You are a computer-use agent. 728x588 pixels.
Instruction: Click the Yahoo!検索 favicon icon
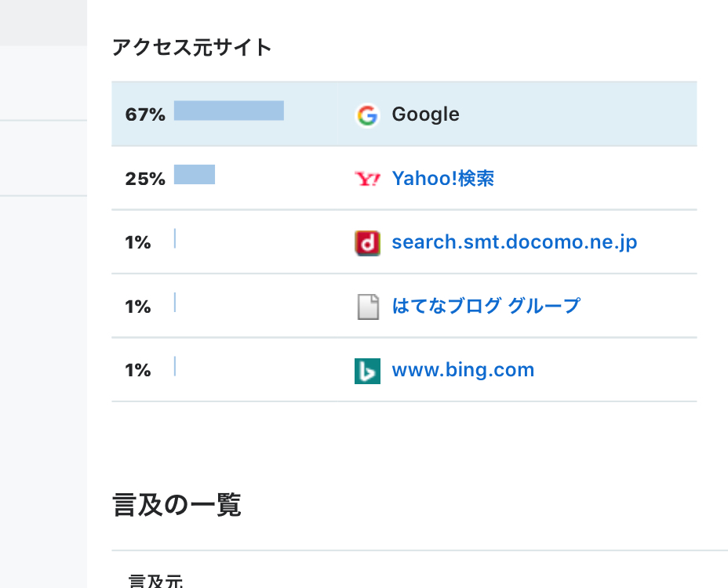pos(367,178)
